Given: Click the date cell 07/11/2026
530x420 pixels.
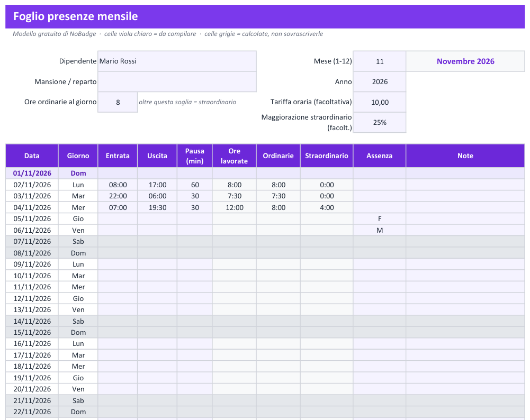Looking at the screenshot, I should click(32, 241).
